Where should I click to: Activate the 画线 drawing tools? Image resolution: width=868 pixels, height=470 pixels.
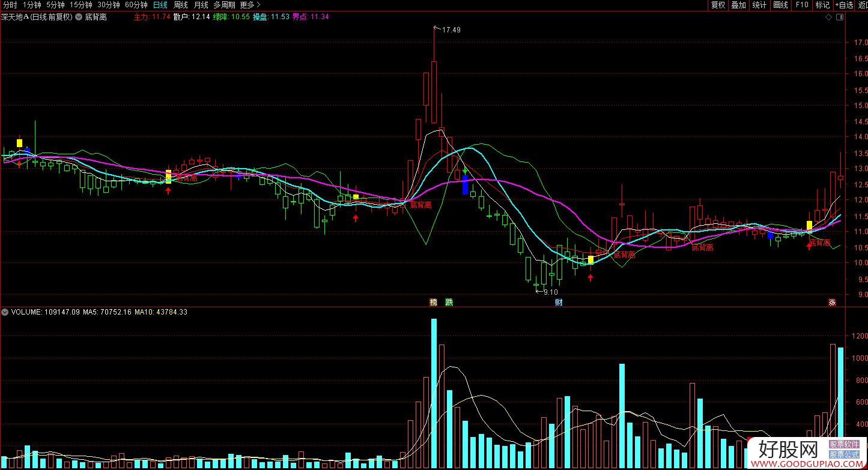pyautogui.click(x=780, y=5)
